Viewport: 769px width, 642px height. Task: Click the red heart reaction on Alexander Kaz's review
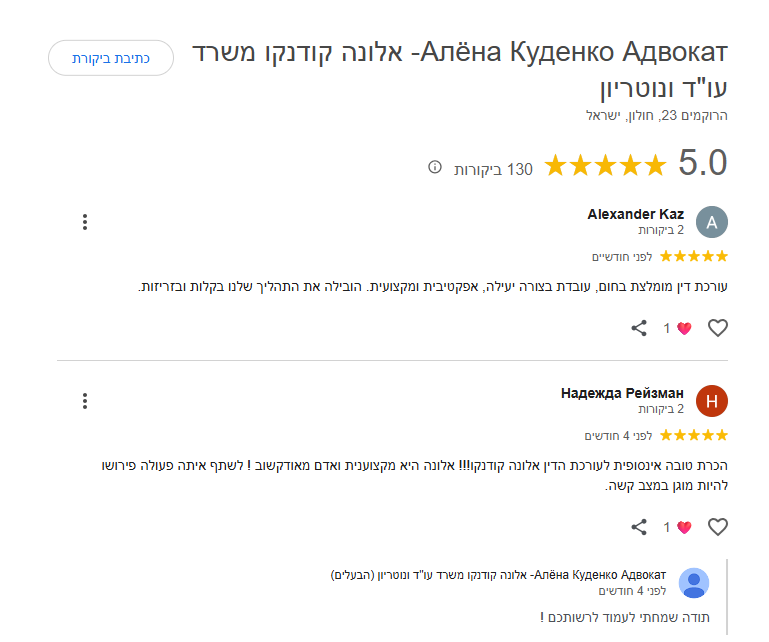point(684,328)
